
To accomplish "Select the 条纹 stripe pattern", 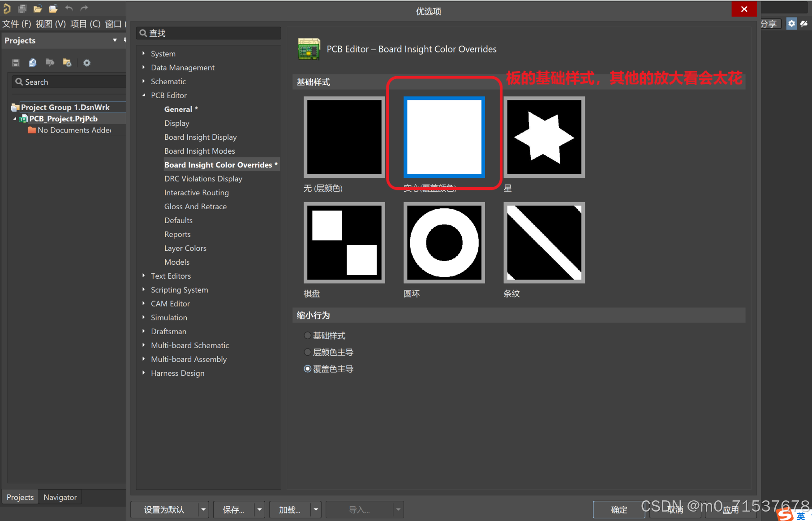I will [544, 242].
